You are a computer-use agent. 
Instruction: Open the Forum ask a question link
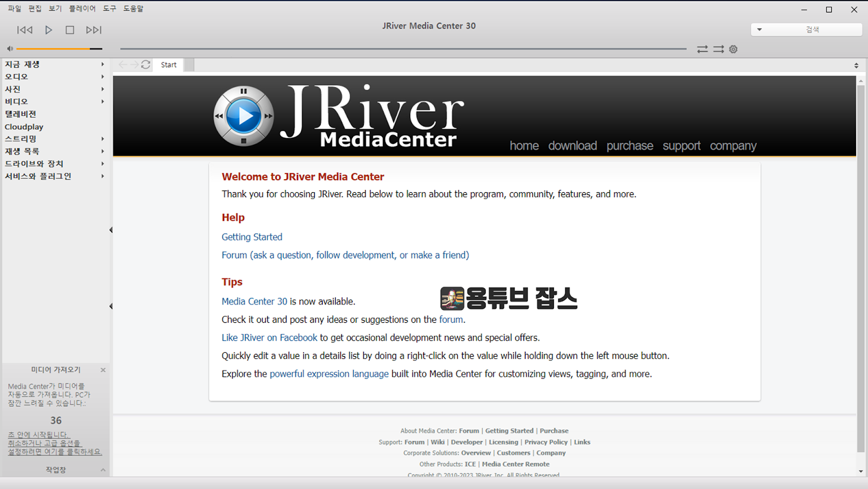(345, 255)
